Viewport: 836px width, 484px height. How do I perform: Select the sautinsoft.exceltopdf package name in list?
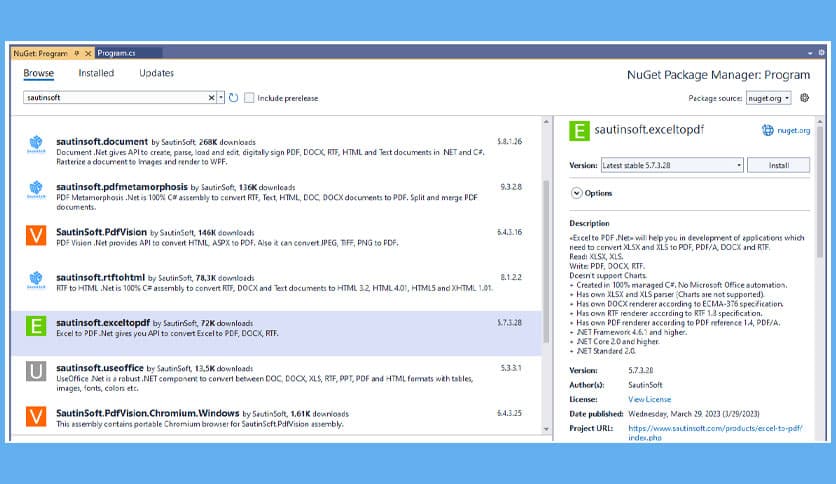tap(103, 322)
